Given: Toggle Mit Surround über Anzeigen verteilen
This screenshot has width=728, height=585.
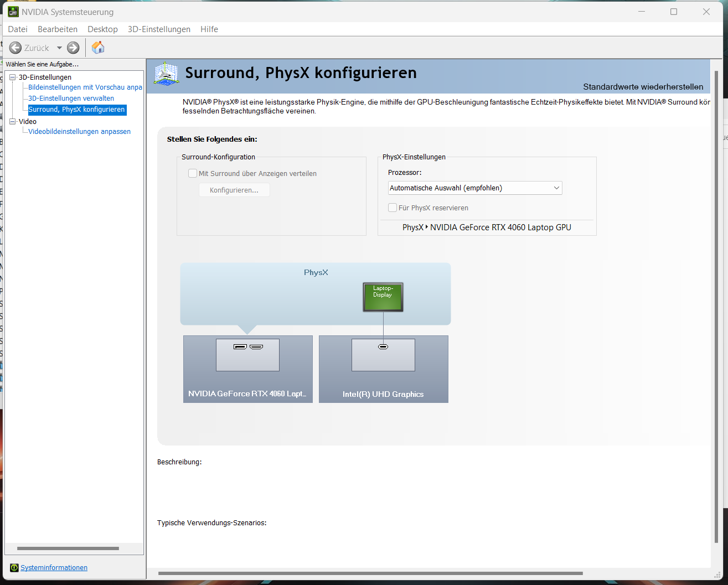Looking at the screenshot, I should pos(193,173).
